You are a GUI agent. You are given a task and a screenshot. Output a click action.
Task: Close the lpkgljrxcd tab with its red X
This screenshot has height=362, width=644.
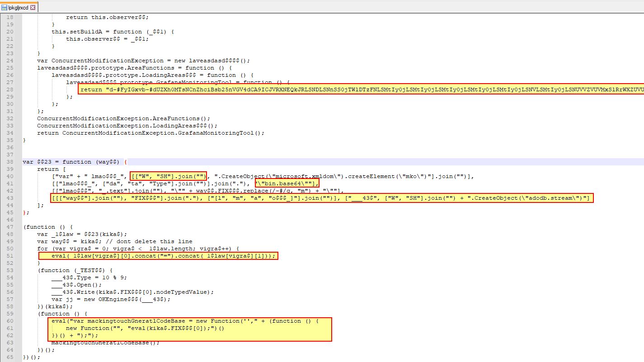(33, 8)
